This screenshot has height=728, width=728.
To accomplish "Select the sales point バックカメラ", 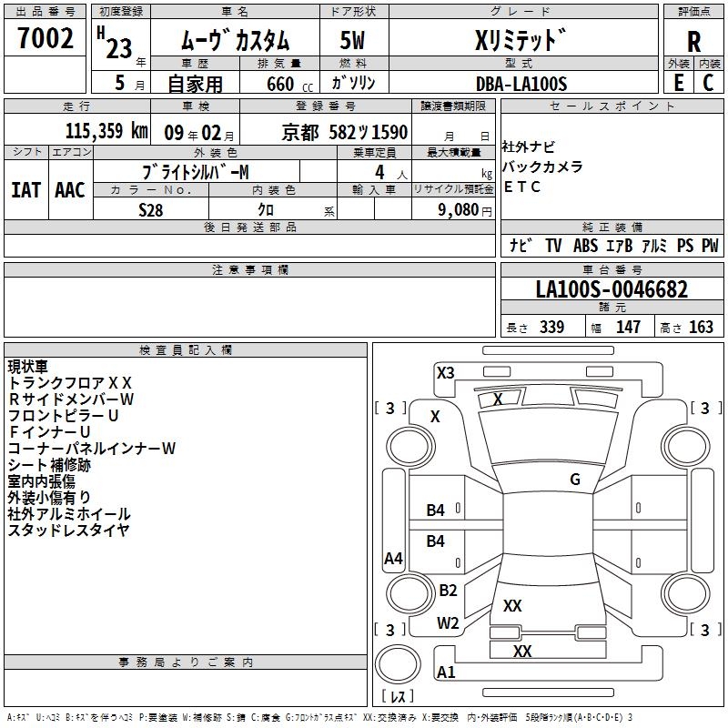I will click(x=542, y=167).
